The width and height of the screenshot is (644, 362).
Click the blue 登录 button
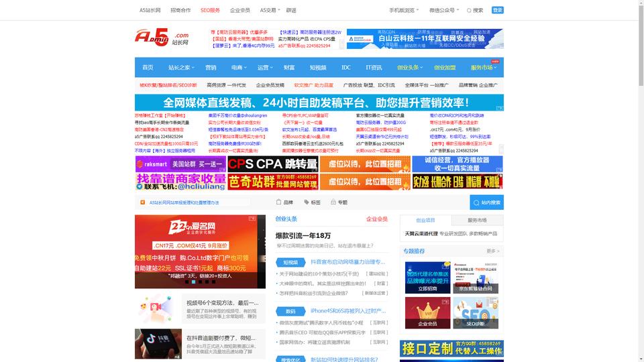[x=497, y=10]
